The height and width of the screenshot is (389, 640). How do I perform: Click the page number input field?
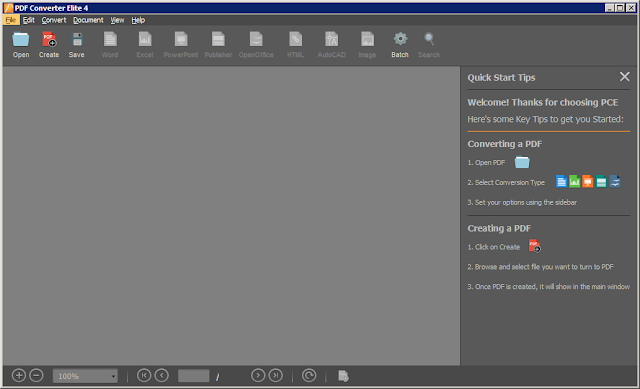click(193, 376)
